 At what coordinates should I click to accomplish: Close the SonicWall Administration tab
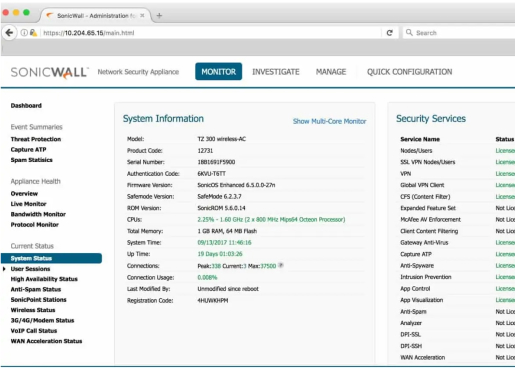(x=142, y=15)
